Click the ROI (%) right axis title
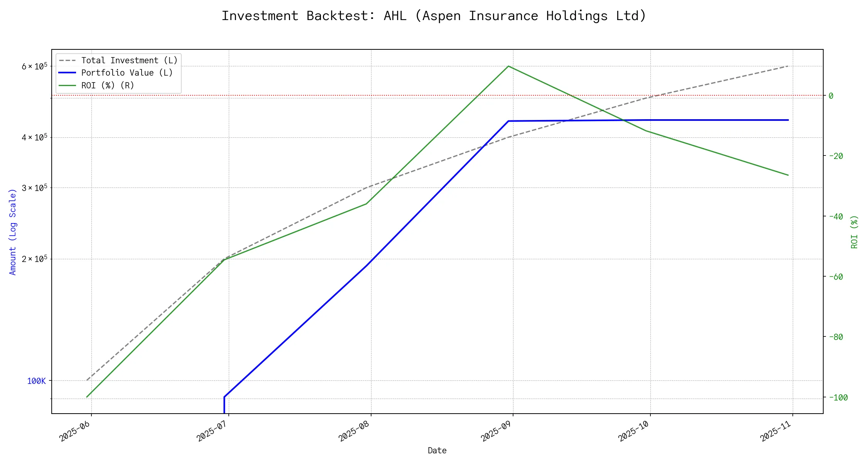 (854, 232)
